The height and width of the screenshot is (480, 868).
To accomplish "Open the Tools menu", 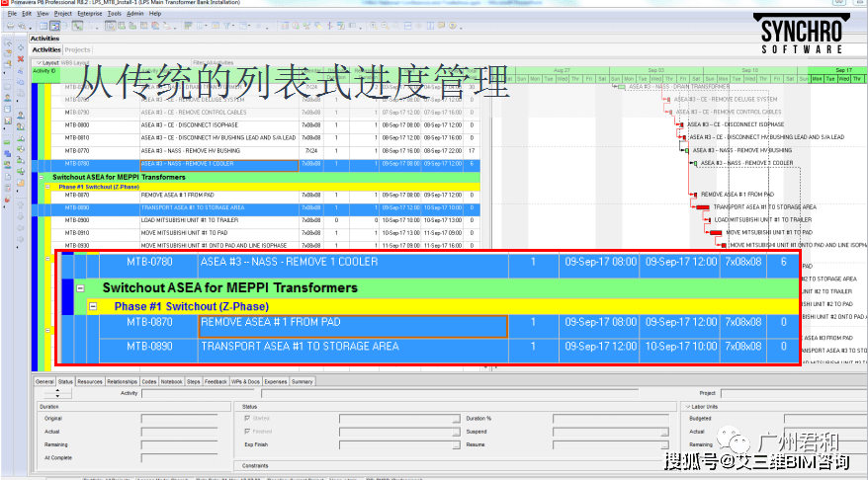I will point(115,13).
